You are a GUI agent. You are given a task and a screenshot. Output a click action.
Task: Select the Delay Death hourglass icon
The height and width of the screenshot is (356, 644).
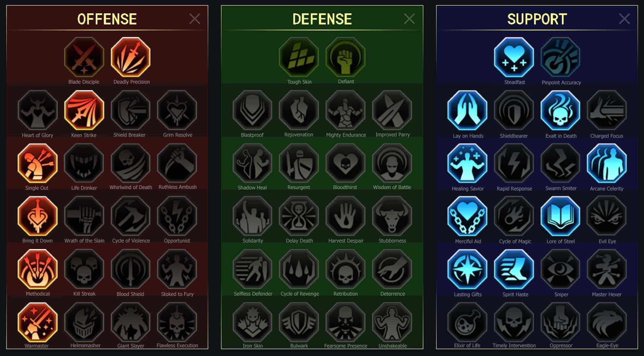tap(299, 216)
